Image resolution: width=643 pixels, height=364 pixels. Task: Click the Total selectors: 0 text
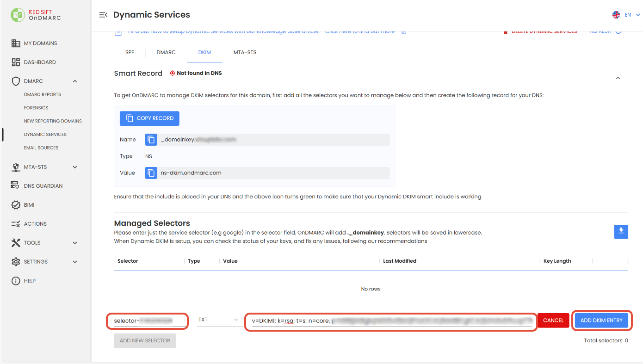click(x=606, y=340)
